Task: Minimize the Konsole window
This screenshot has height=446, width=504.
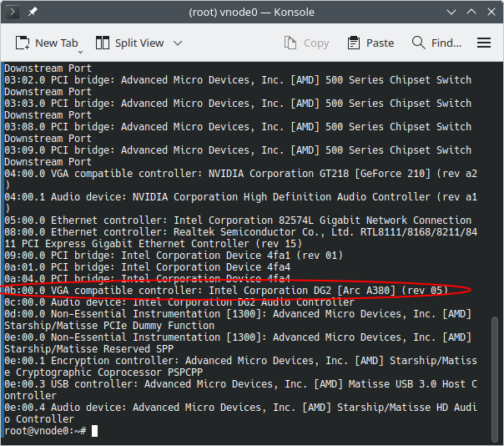Action: pos(451,13)
